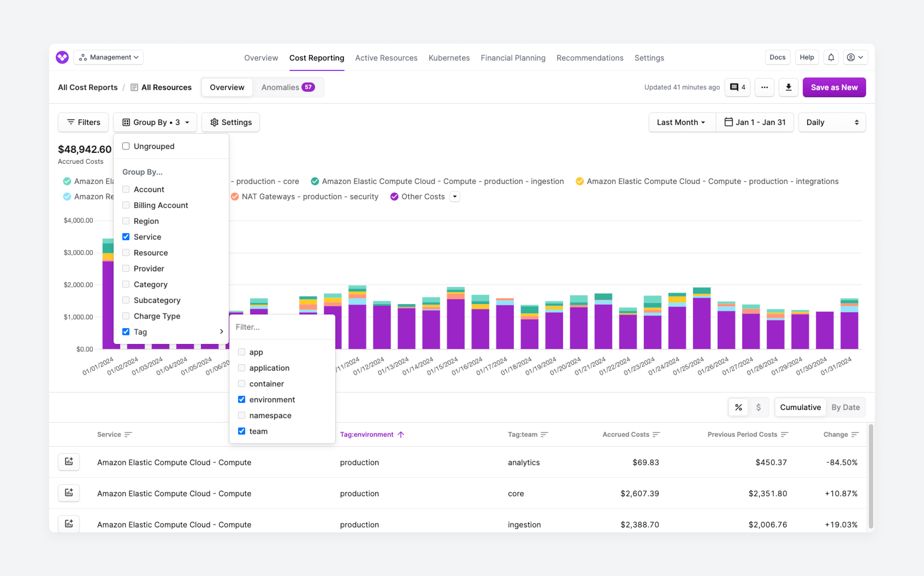Open the Filters button
This screenshot has width=924, height=576.
point(84,122)
